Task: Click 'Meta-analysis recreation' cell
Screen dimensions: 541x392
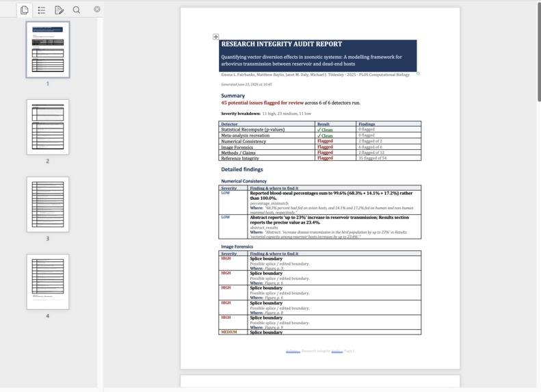Action: coord(267,135)
